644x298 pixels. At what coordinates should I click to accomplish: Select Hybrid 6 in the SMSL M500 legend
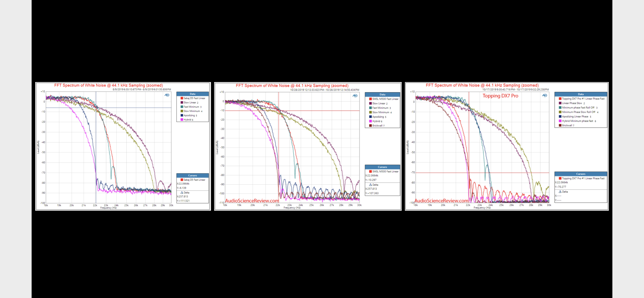tap(376, 121)
